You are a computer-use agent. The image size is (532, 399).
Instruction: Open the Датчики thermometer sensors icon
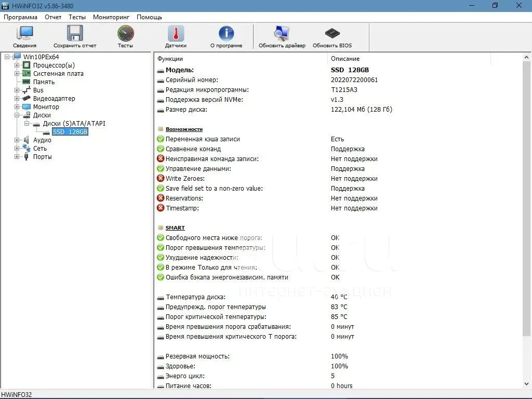pos(176,33)
